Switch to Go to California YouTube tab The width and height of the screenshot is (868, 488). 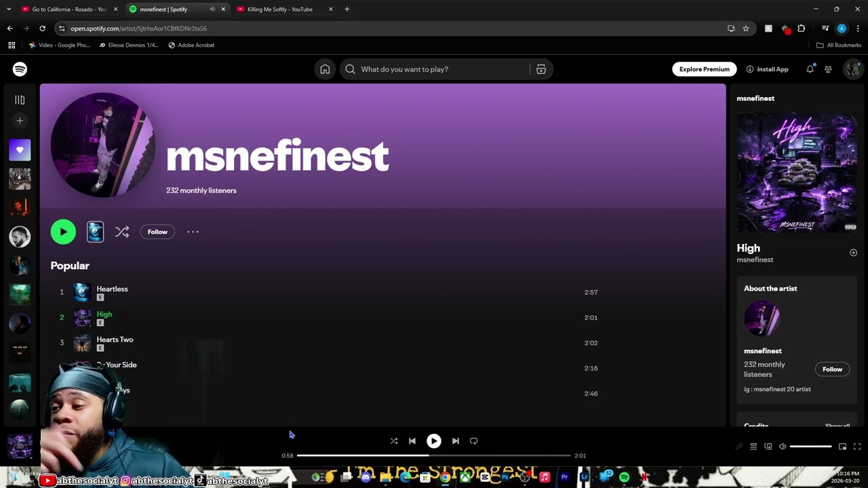click(69, 9)
